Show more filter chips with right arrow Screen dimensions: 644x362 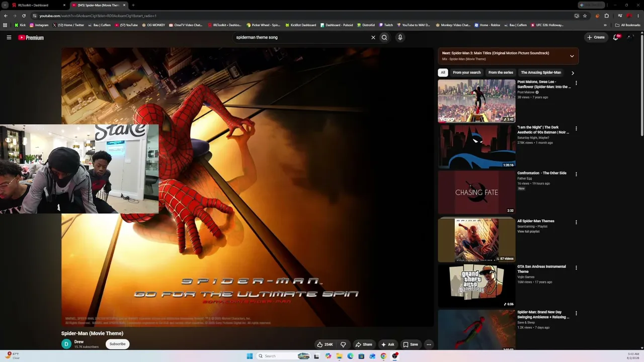573,73
